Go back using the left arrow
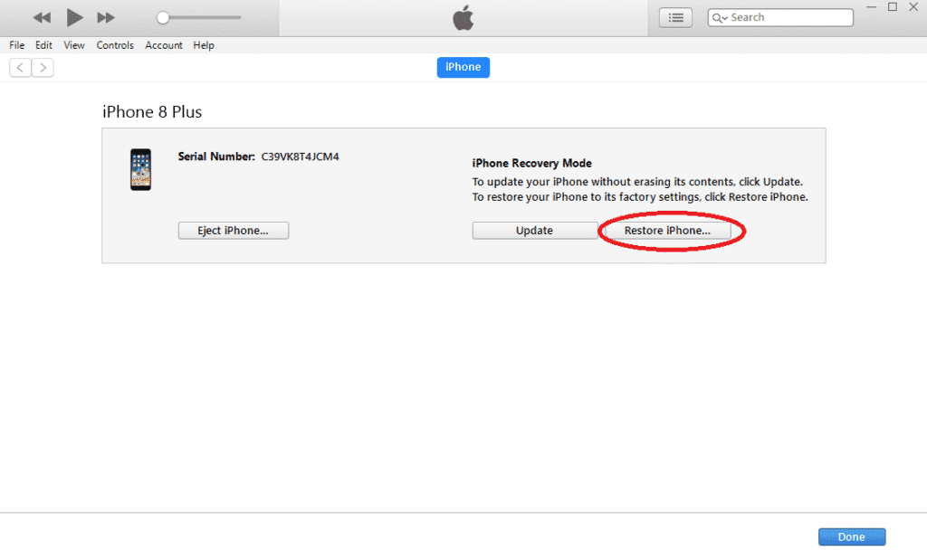This screenshot has width=927, height=560. coord(20,67)
